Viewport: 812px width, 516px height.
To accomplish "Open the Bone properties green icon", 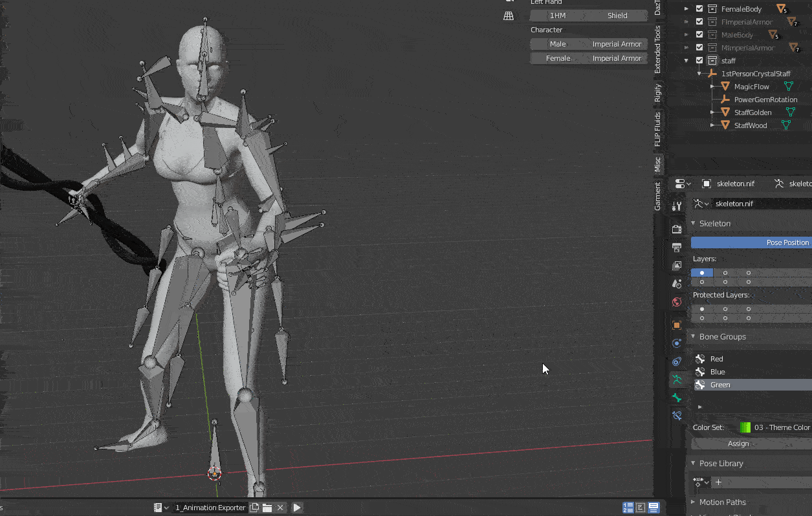I will [677, 398].
